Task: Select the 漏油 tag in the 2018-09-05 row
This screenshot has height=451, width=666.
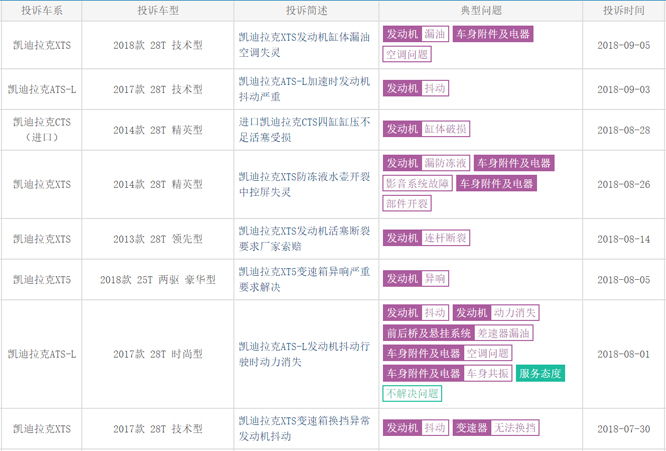Action: pos(435,34)
